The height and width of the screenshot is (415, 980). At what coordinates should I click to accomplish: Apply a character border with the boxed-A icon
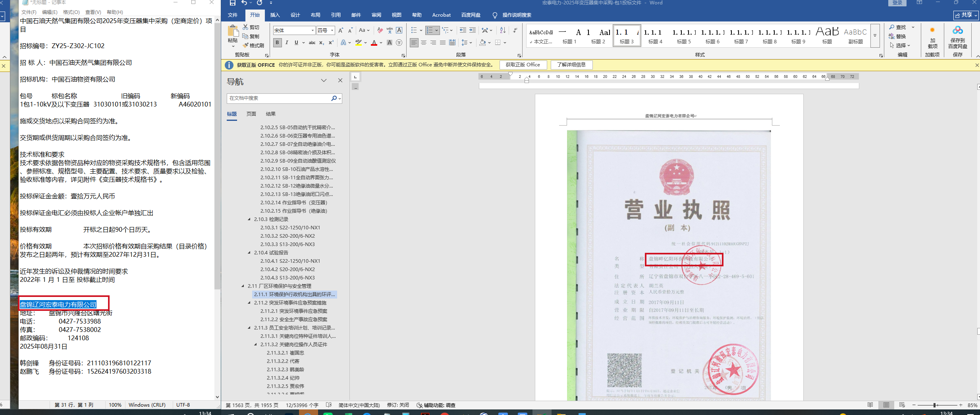[399, 31]
